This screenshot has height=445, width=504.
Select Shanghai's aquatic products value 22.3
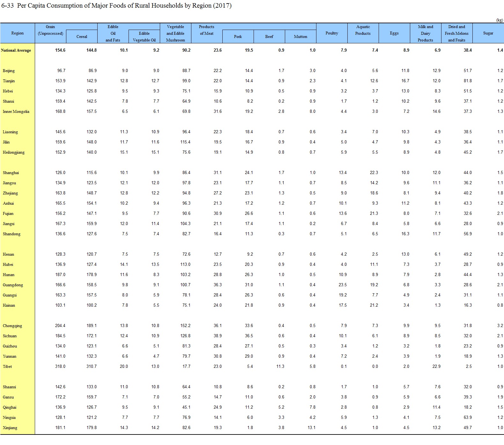click(x=374, y=173)
